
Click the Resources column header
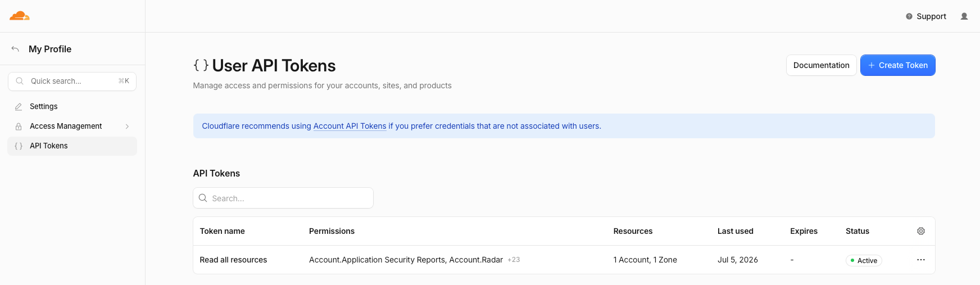pyautogui.click(x=633, y=231)
